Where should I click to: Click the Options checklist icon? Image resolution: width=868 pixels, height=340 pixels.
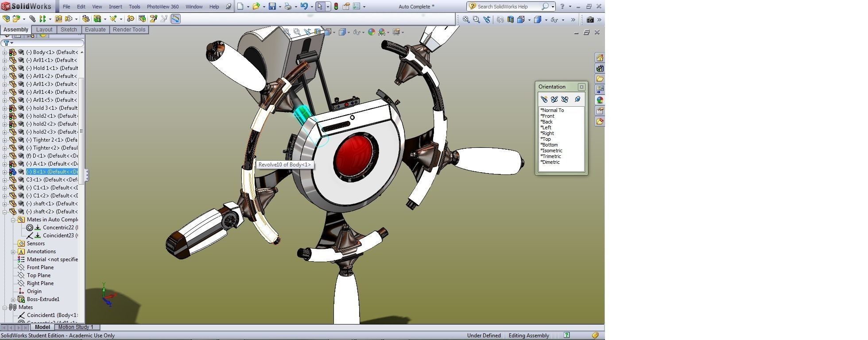point(356,6)
